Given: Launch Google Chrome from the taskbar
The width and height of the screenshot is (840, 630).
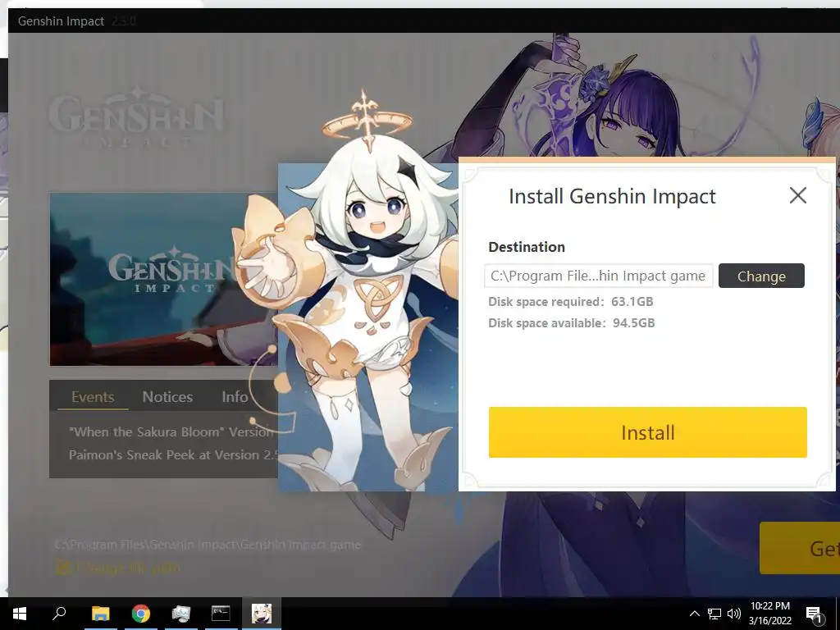Looking at the screenshot, I should (140, 614).
